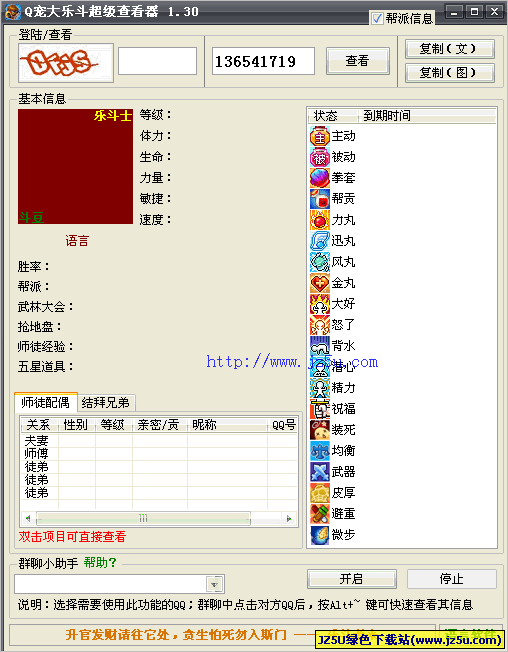Click the 主动 status icon

click(320, 136)
